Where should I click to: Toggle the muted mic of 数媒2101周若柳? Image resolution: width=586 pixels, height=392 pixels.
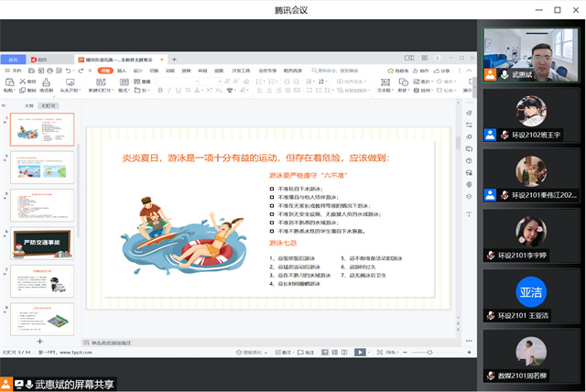point(491,376)
